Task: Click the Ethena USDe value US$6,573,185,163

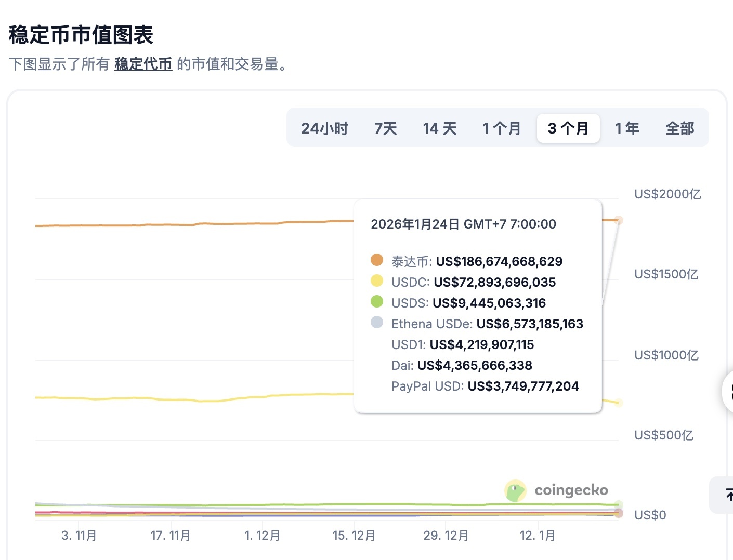Action: click(x=530, y=324)
